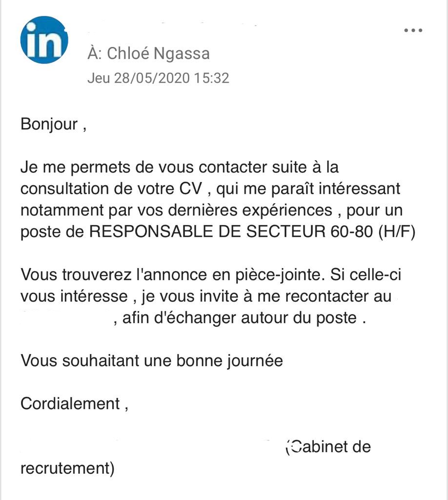
Task: Click the 'À:' recipient label
Action: coord(94,53)
